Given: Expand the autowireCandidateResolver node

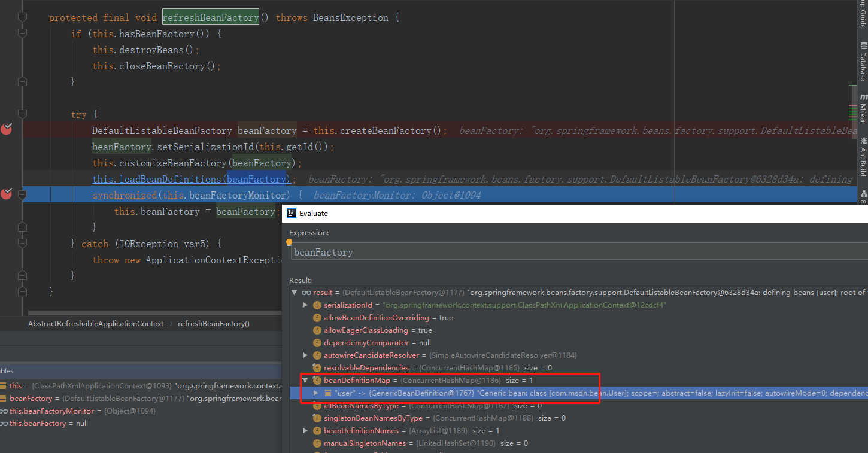Looking at the screenshot, I should point(305,355).
